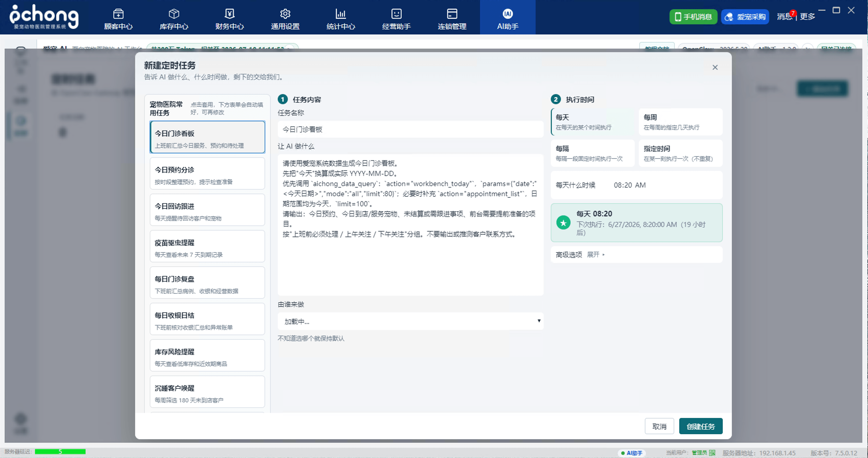Open the 财务中心 yen icon
The image size is (868, 458).
(x=229, y=14)
